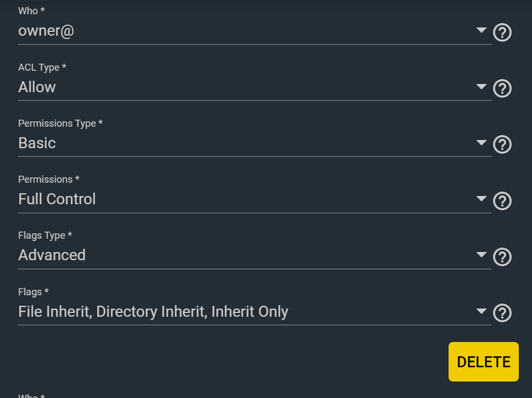
Task: Show help for the Flags field
Action: 502,313
